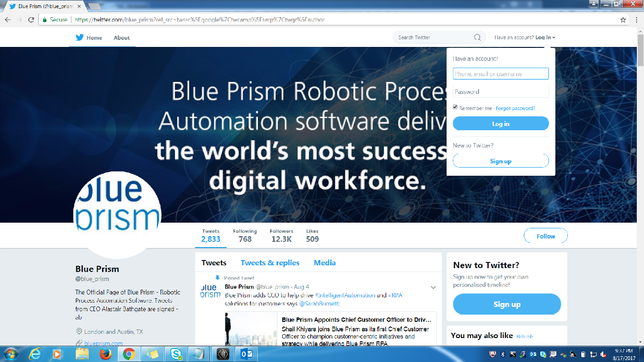Click the bookmark star in the address bar
Image resolution: width=644 pixels, height=362 pixels.
(x=622, y=20)
